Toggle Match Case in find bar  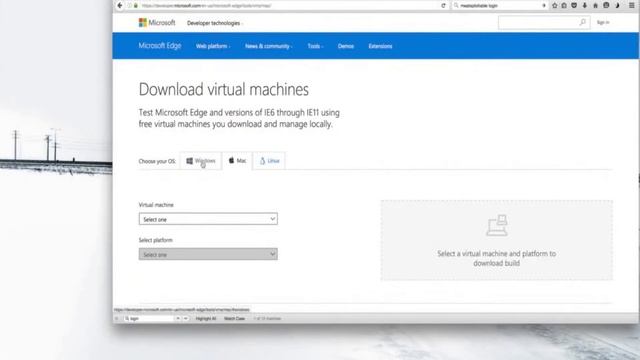pyautogui.click(x=234, y=318)
